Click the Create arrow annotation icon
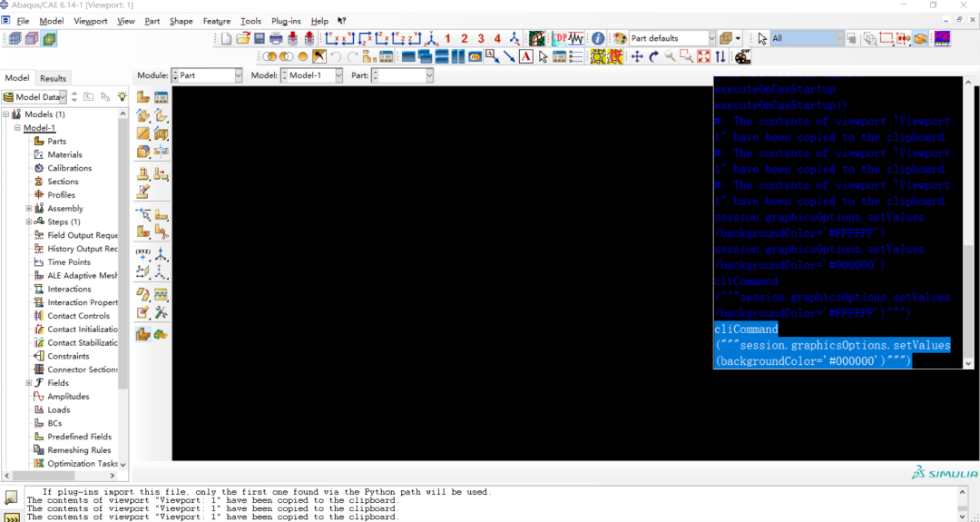 [x=509, y=57]
